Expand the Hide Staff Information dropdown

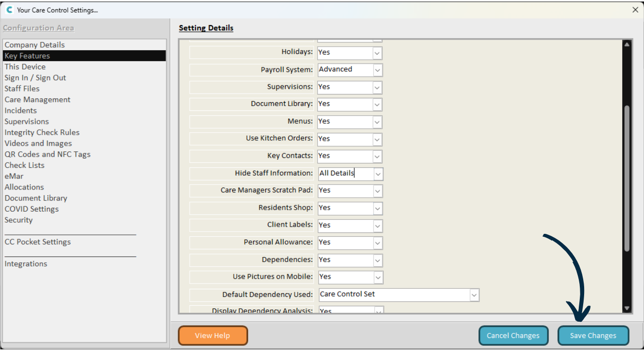coord(378,174)
